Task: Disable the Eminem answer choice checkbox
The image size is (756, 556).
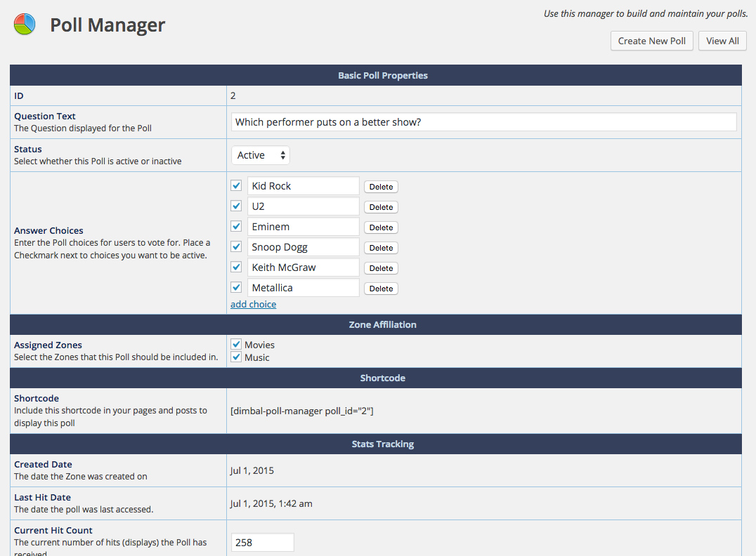Action: pos(236,226)
